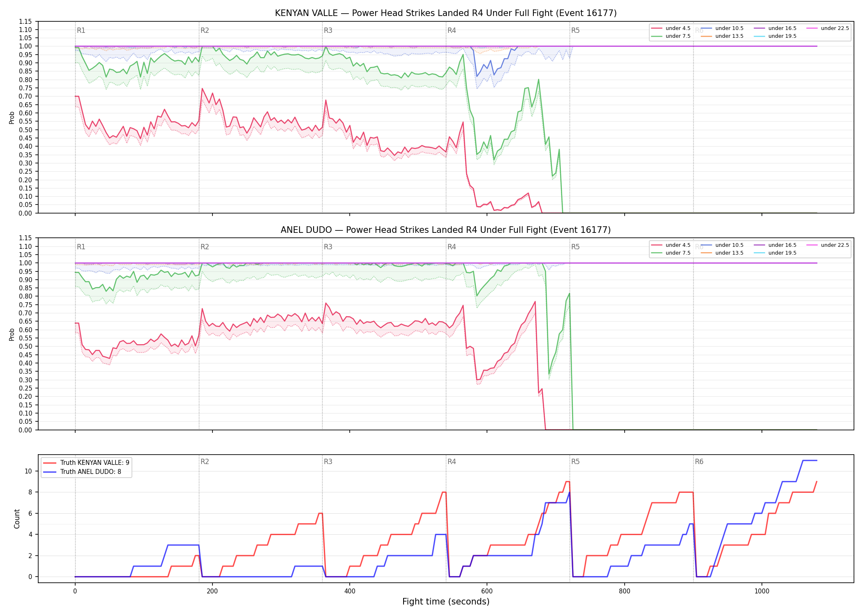Select 'under 16.5' legend entry in KENYAN VALLE chart
Image resolution: width=863 pixels, height=616 pixels.
pyautogui.click(x=775, y=28)
